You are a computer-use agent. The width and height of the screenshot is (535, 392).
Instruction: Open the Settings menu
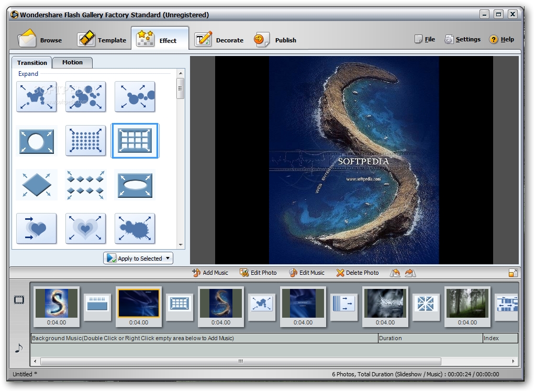point(463,39)
